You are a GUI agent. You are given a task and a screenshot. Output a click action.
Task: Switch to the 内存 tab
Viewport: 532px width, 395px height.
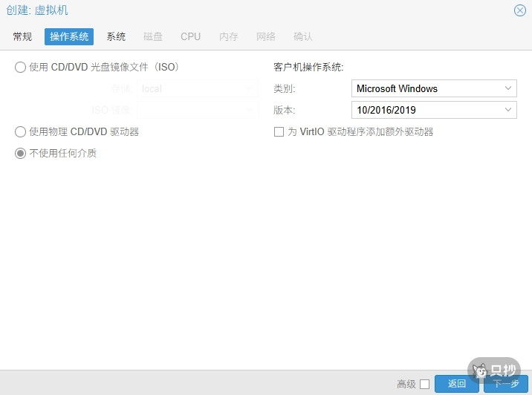pos(229,36)
